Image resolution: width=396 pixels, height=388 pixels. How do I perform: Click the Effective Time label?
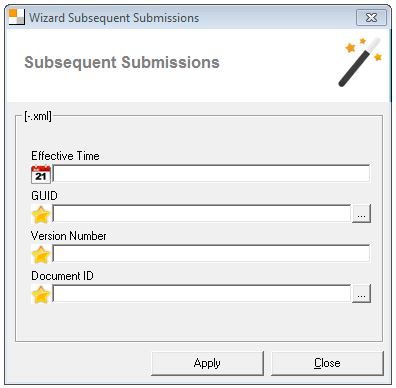click(65, 156)
